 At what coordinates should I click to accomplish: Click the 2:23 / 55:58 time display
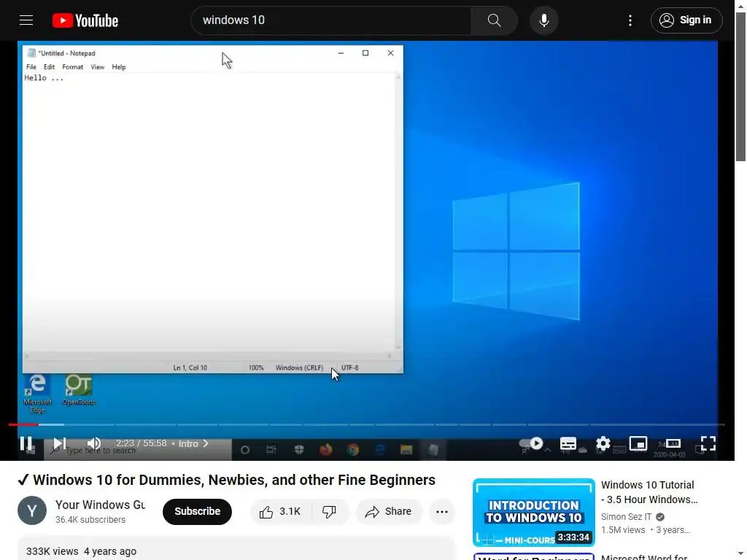click(x=142, y=443)
